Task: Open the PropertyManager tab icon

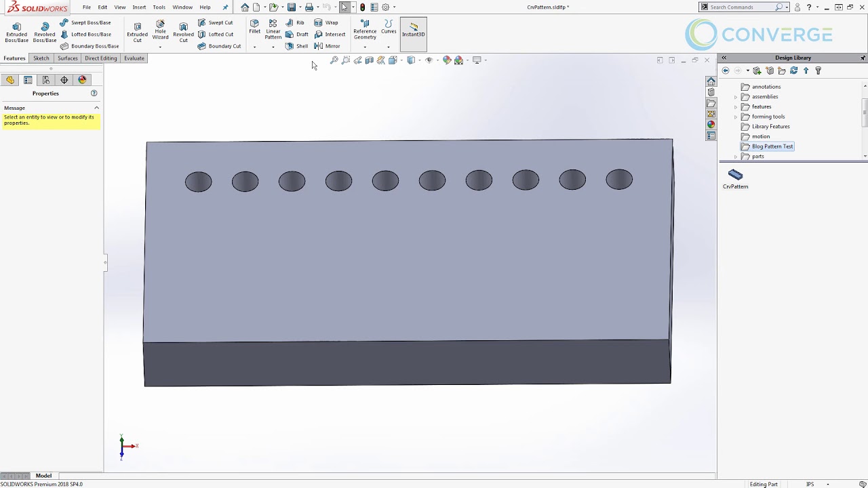Action: (28, 80)
